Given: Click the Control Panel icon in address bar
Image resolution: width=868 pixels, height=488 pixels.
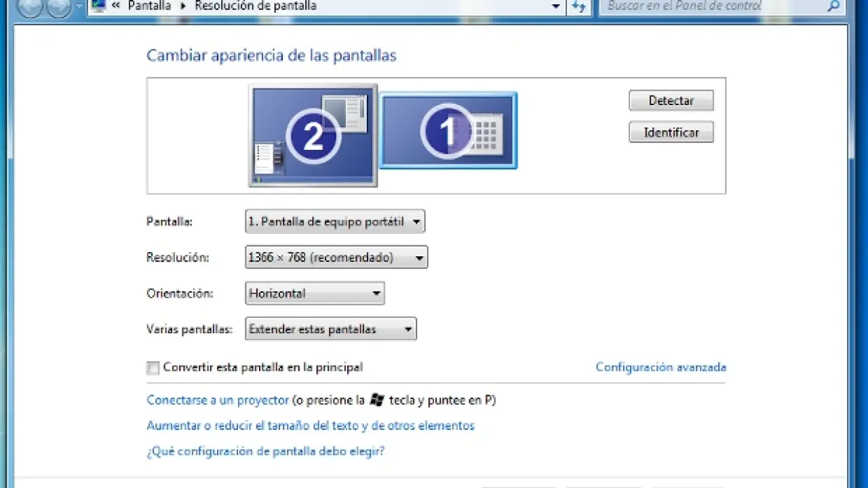Looking at the screenshot, I should tap(99, 6).
